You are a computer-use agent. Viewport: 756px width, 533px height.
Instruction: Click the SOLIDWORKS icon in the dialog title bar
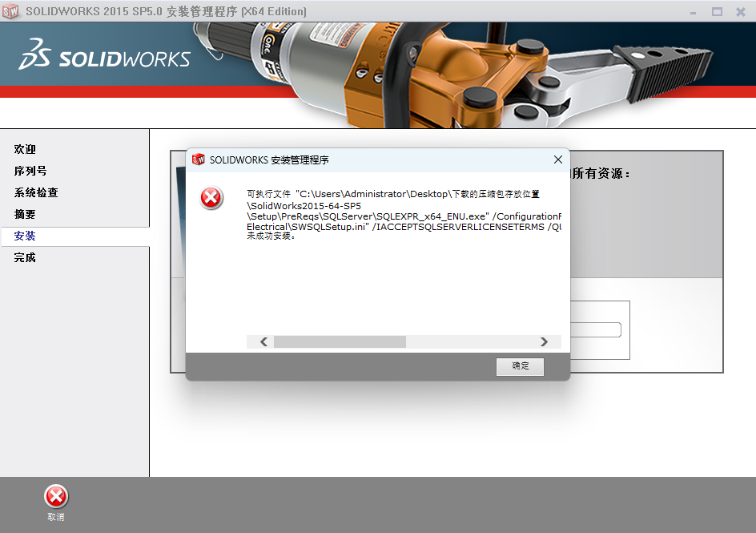pos(198,159)
